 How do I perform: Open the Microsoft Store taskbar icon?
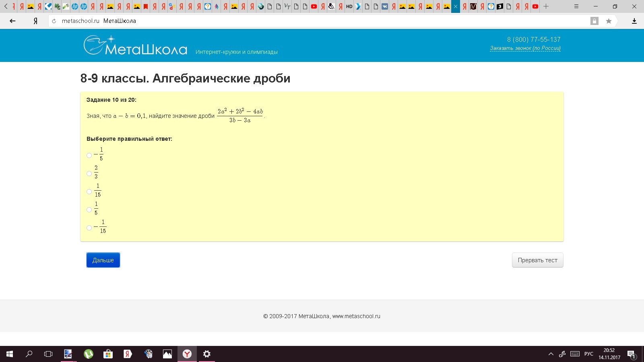pyautogui.click(x=108, y=354)
